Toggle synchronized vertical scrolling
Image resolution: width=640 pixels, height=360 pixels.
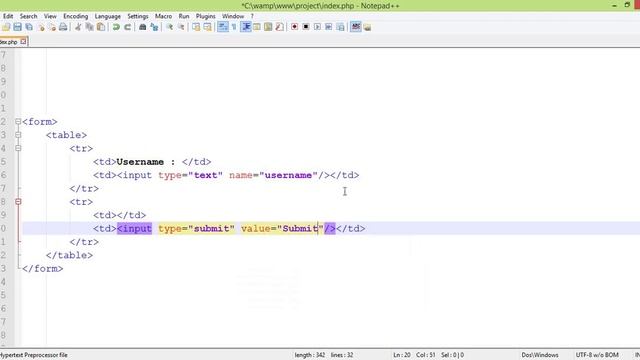click(x=196, y=27)
